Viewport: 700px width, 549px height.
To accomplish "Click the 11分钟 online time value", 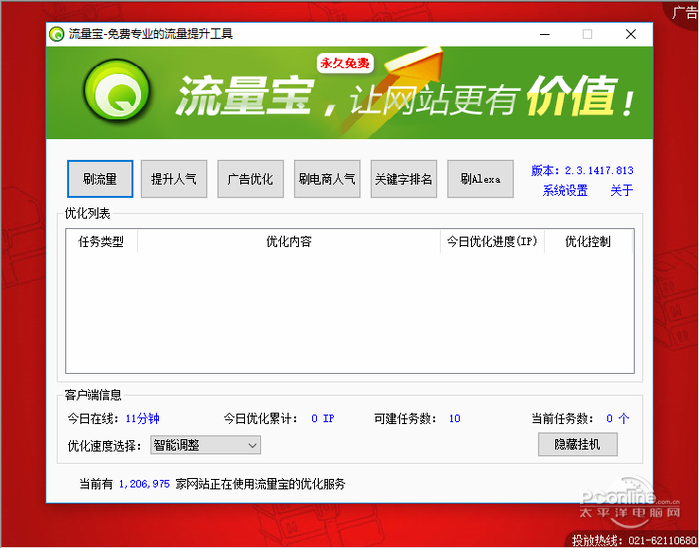I will pos(142,419).
